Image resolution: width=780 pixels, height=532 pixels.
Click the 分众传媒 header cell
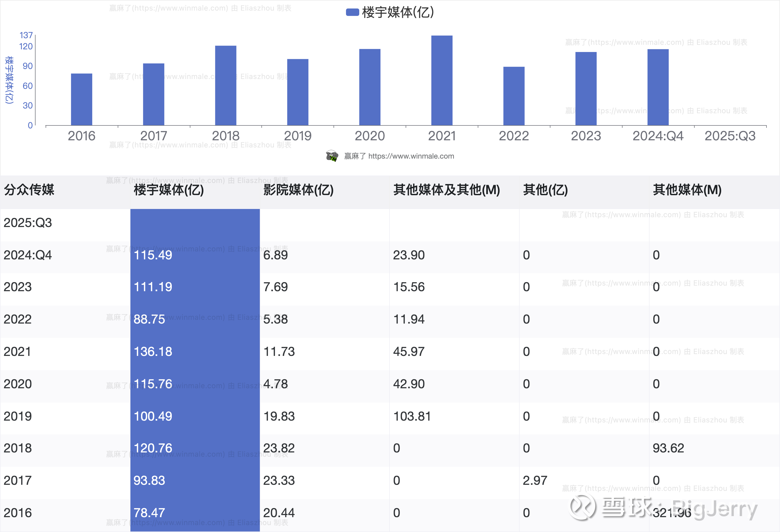coord(29,190)
